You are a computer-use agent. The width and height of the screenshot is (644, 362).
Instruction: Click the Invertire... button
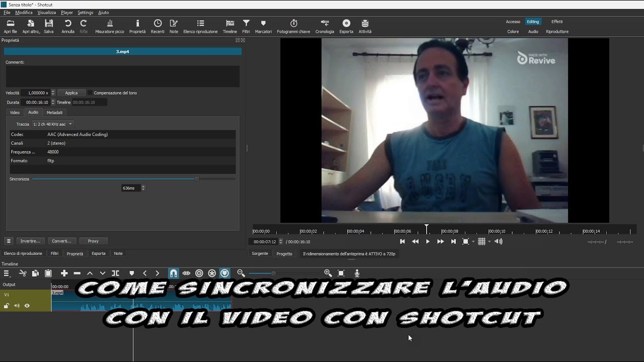[30, 241]
